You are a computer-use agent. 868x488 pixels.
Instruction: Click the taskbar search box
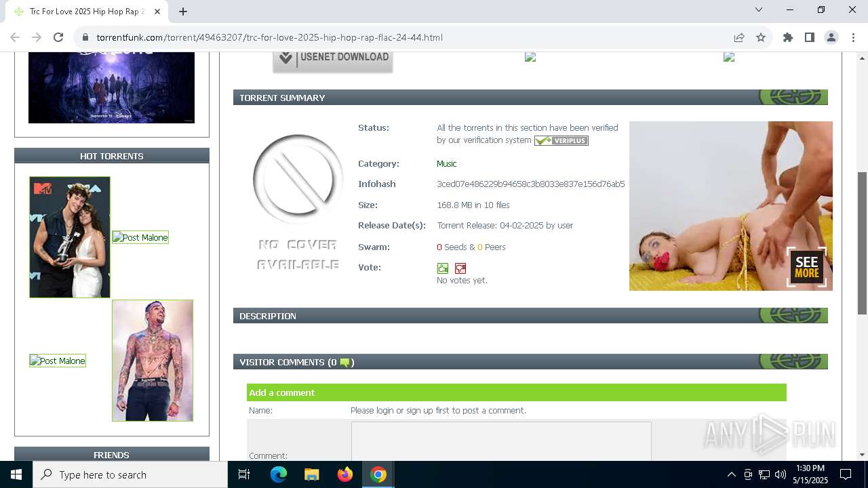pos(130,474)
